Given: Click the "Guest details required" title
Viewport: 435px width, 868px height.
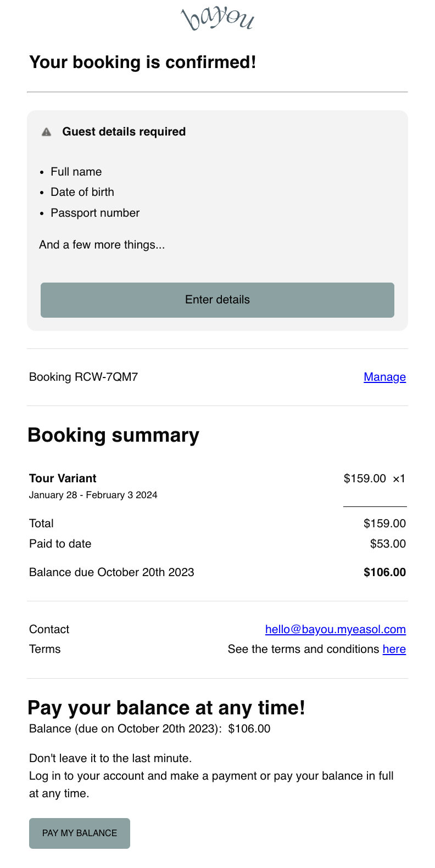Looking at the screenshot, I should [x=124, y=132].
